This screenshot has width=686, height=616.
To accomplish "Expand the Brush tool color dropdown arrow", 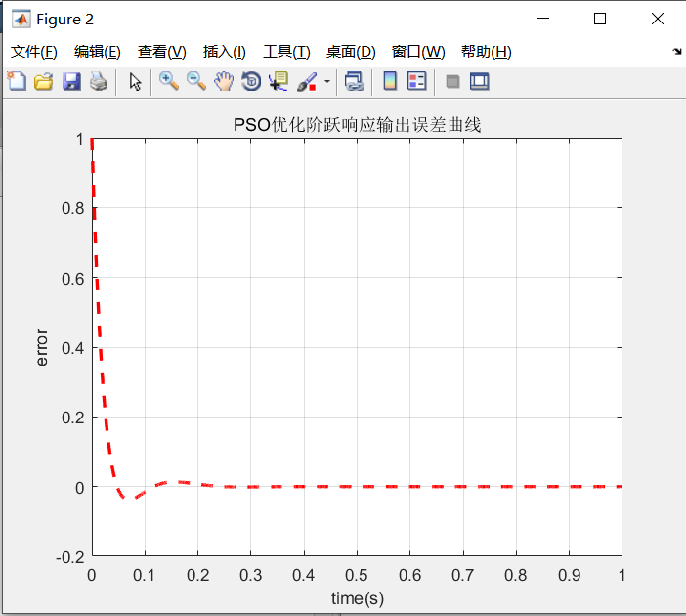I will coord(326,81).
